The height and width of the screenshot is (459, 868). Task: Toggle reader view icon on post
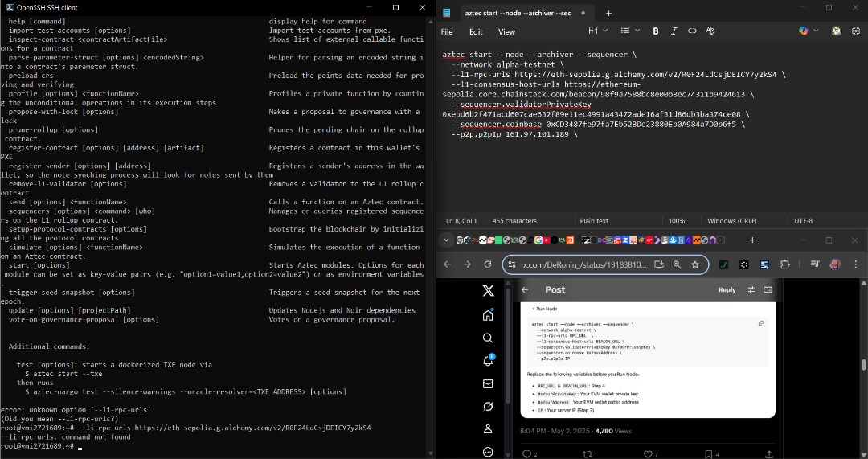tap(768, 289)
